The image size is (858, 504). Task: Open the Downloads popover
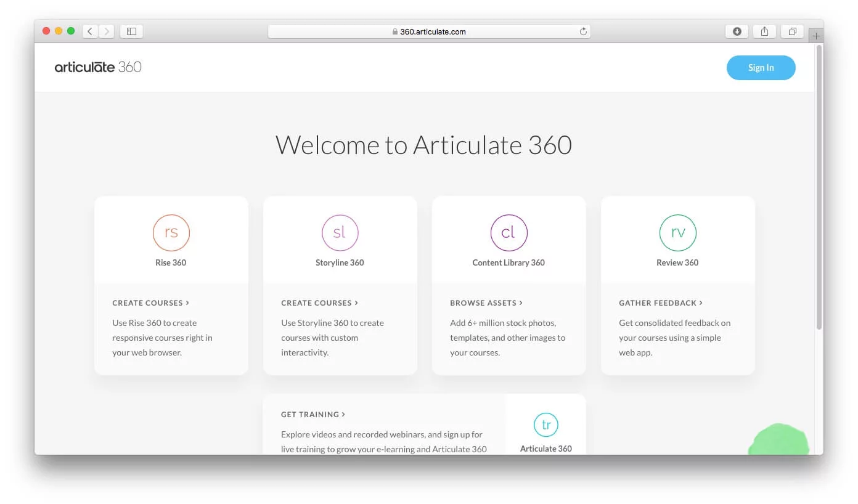(x=737, y=31)
